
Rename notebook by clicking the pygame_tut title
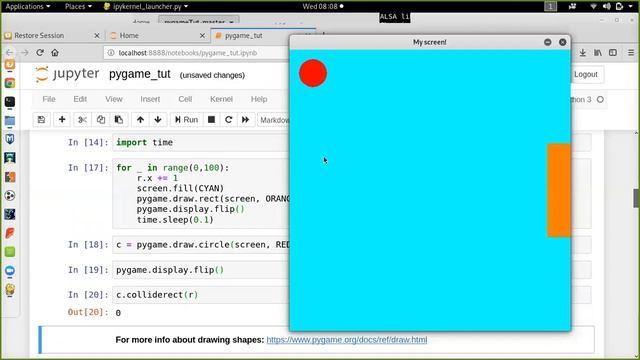coord(140,74)
